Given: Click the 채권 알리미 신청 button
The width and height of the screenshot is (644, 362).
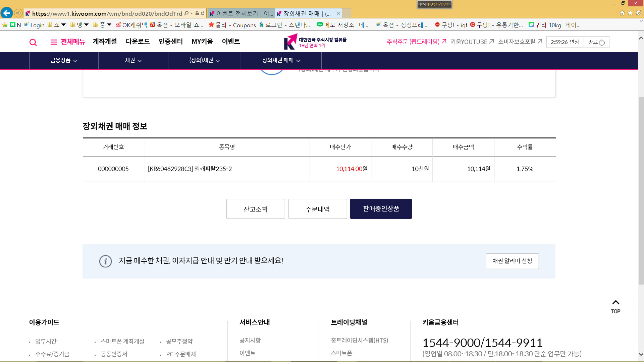Looking at the screenshot, I should 512,261.
